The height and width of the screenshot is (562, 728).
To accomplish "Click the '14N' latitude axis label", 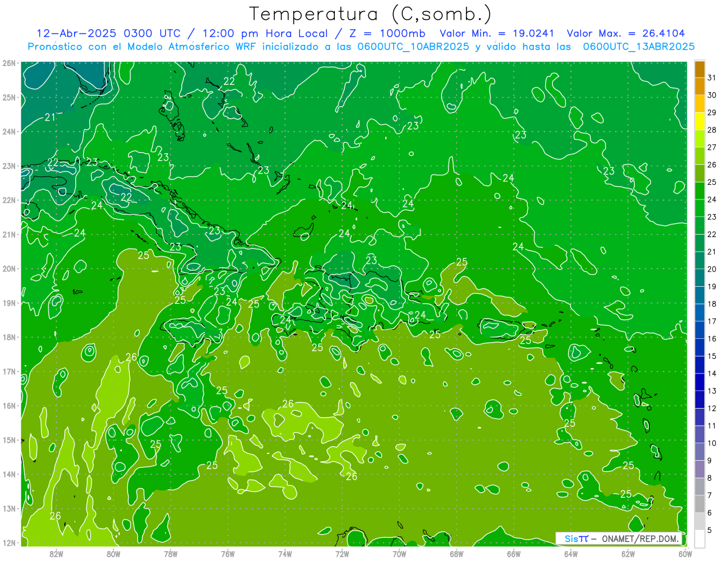I will pos(9,474).
